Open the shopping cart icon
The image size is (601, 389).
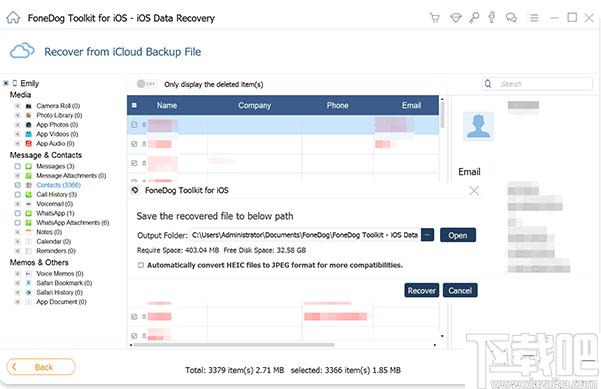point(435,18)
